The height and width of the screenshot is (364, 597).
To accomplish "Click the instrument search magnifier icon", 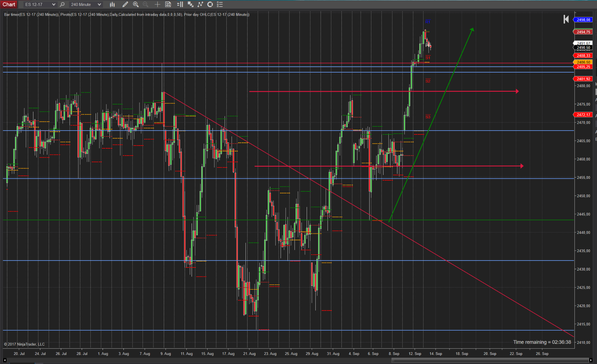I will tap(62, 5).
